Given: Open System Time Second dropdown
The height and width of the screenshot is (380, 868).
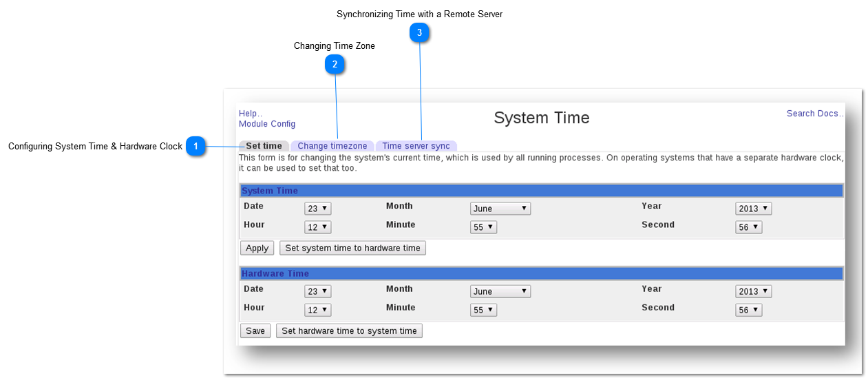Looking at the screenshot, I should coord(749,227).
